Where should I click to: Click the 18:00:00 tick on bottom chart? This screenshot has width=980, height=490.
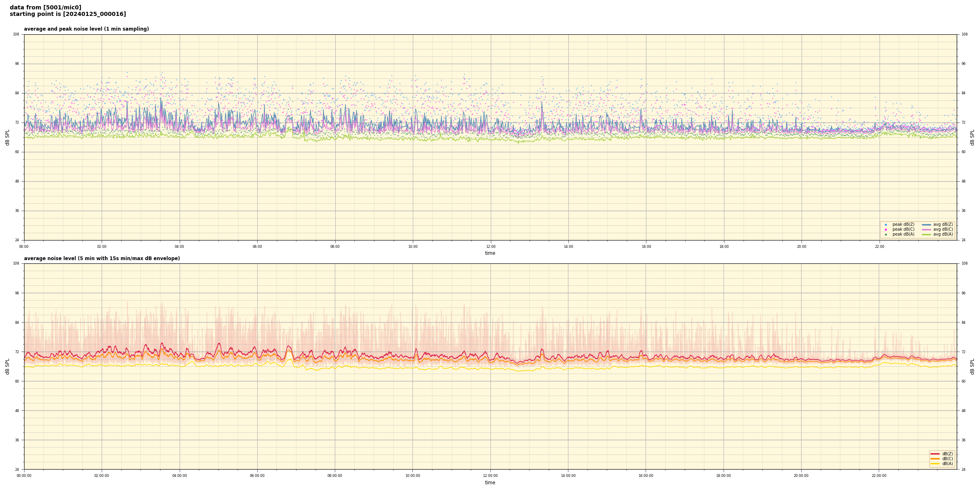pyautogui.click(x=724, y=476)
